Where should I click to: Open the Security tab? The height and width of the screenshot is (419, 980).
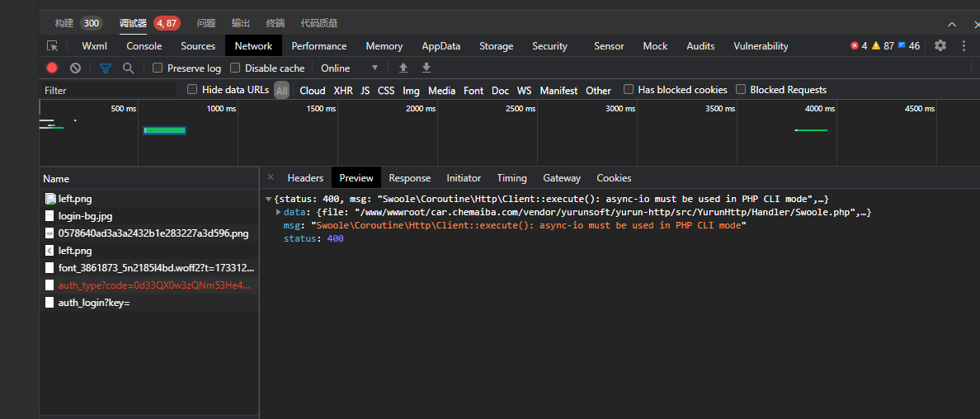coord(550,45)
